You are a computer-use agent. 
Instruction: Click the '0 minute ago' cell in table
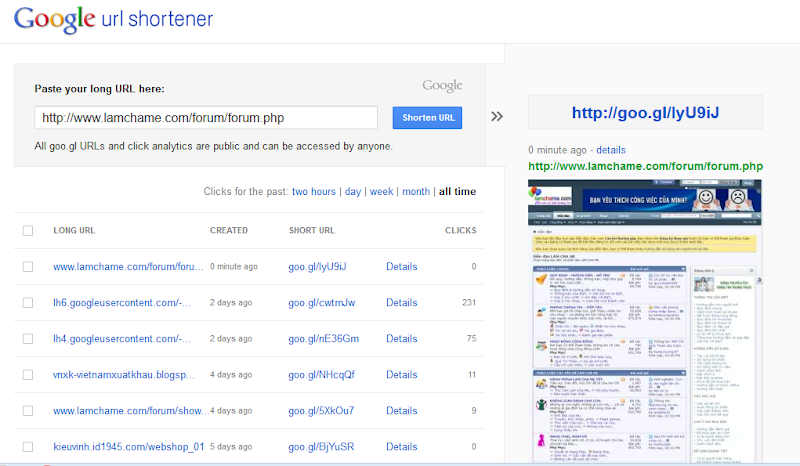[234, 266]
